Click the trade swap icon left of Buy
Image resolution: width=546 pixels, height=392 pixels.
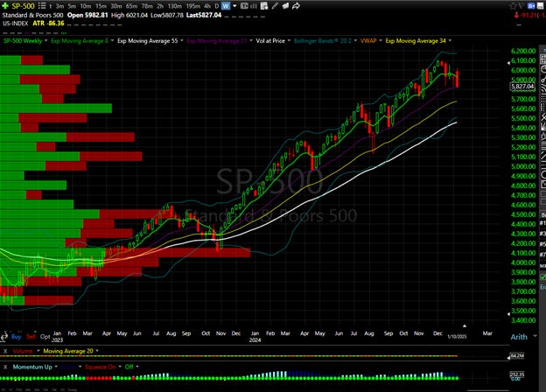[4, 337]
